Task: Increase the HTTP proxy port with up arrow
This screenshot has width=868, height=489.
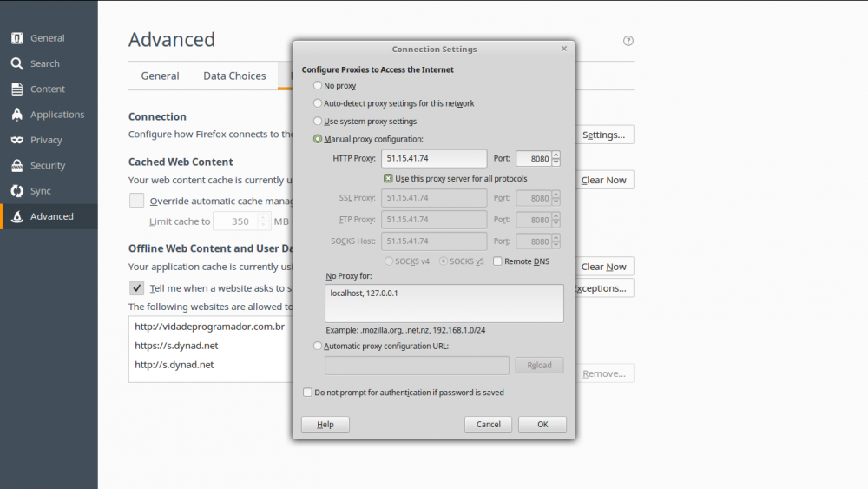Action: point(556,155)
